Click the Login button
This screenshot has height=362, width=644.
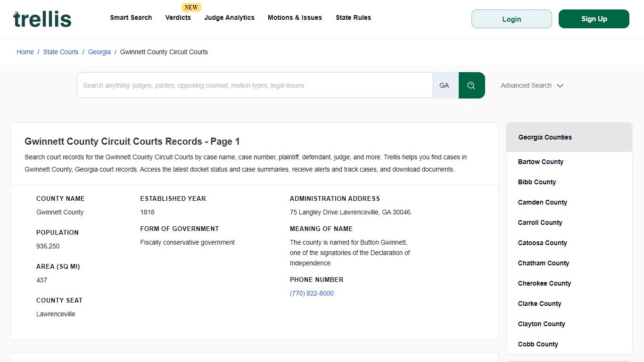coord(512,19)
